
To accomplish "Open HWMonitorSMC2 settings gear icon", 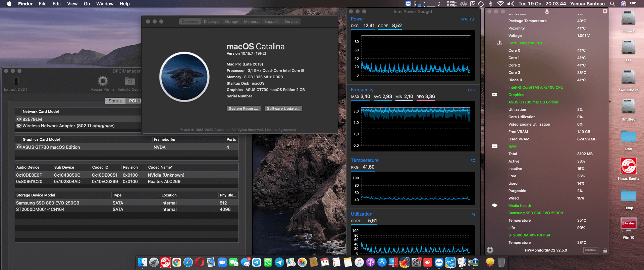I will pos(490,250).
